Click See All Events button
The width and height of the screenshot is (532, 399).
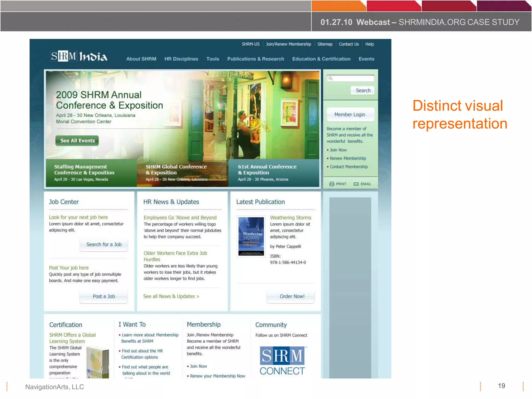(77, 141)
